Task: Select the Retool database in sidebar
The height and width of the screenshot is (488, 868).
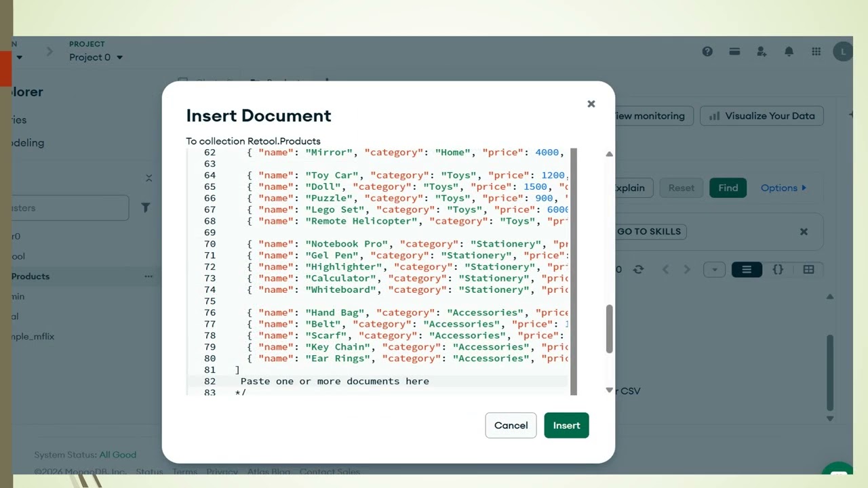Action: pos(18,256)
